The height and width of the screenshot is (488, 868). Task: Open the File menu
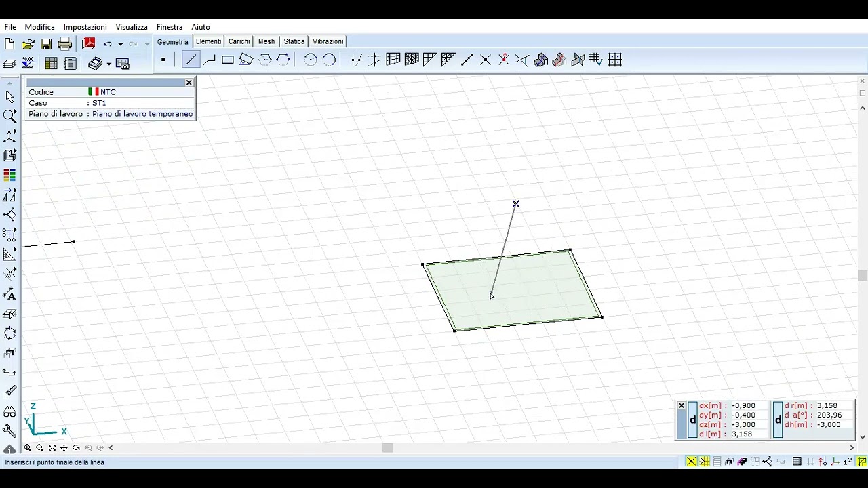pos(10,27)
